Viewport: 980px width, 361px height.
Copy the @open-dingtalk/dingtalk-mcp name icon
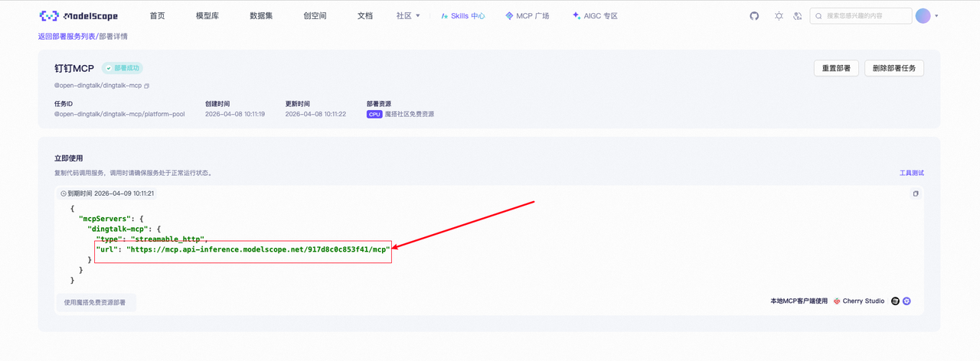pyautogui.click(x=147, y=86)
